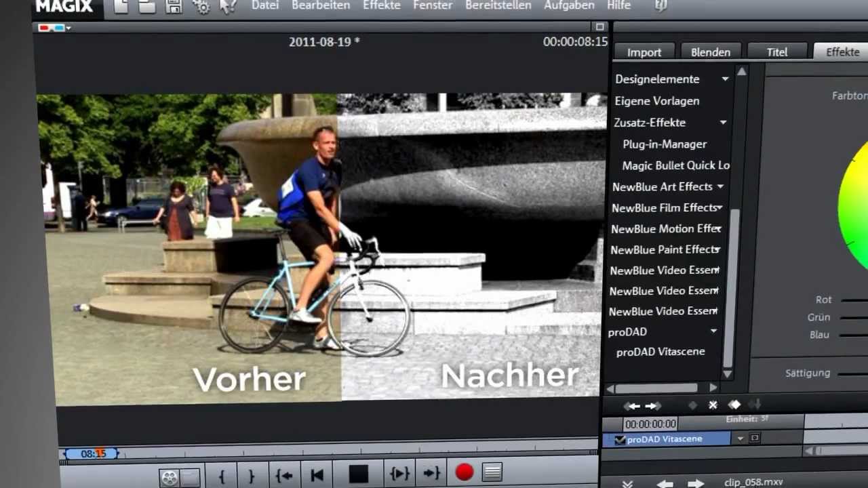The width and height of the screenshot is (868, 488).
Task: Click the save floppy disk icon
Action: point(174,7)
